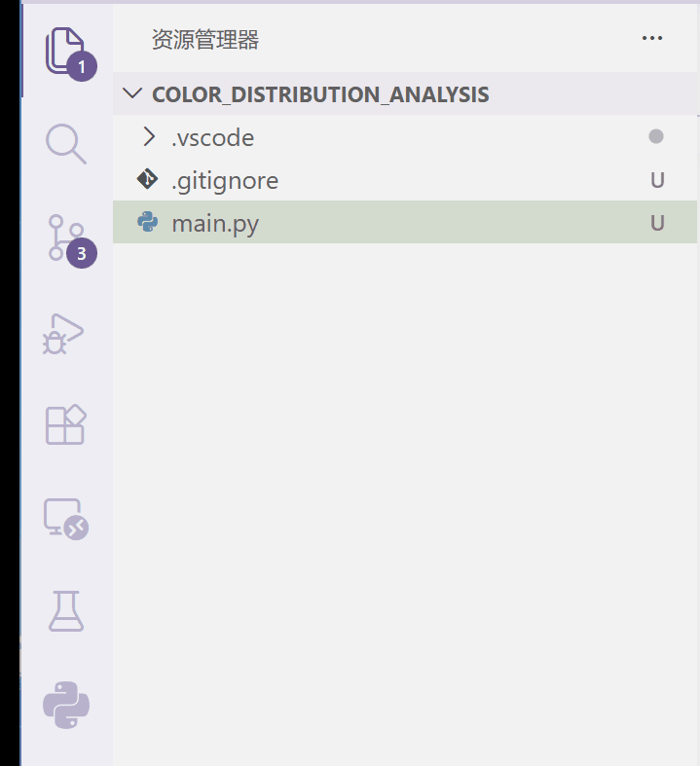The height and width of the screenshot is (766, 700).
Task: Expand the .vscode folder chevron
Action: click(149, 137)
